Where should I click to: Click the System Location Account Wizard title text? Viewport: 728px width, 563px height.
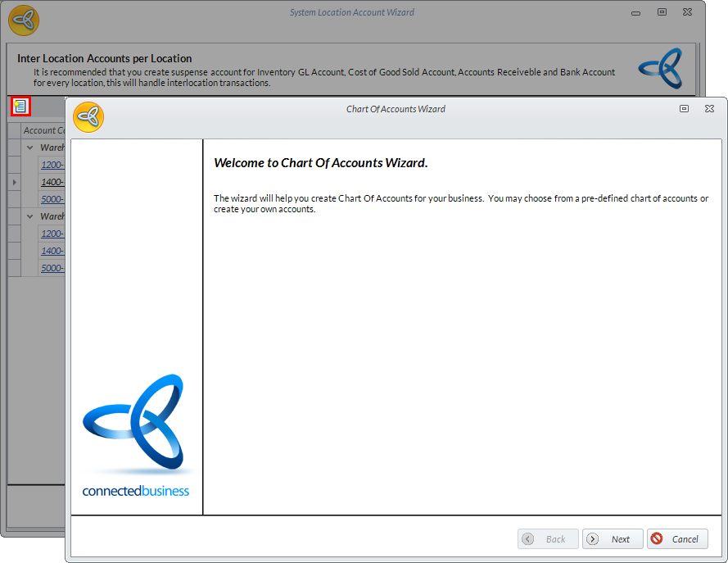(x=352, y=12)
